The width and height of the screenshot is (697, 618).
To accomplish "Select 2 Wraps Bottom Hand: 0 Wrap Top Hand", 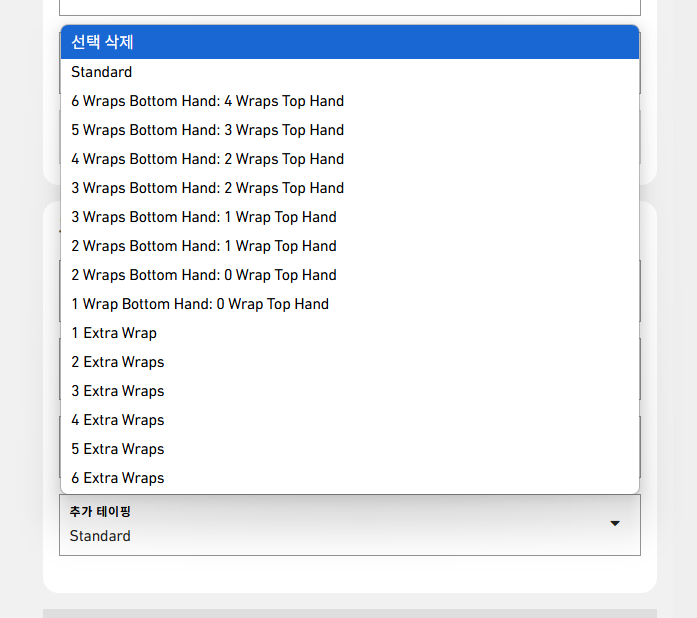I will tap(350, 275).
